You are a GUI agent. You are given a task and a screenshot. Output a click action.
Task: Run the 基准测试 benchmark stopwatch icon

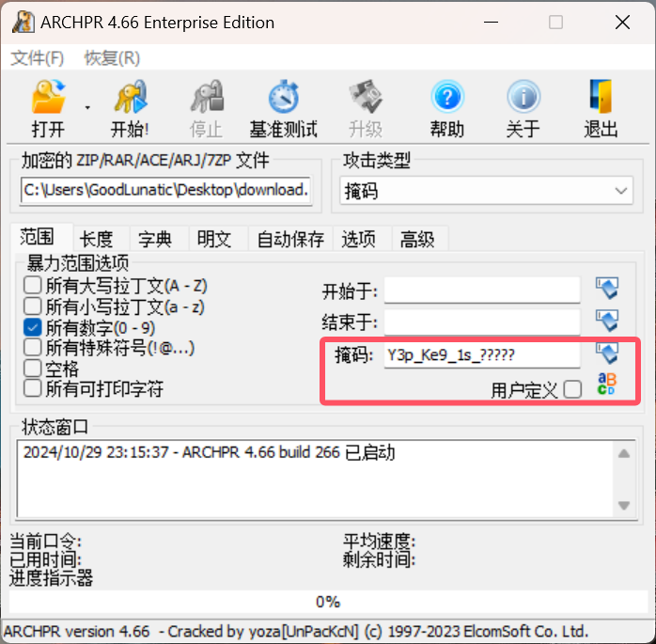pos(283,97)
